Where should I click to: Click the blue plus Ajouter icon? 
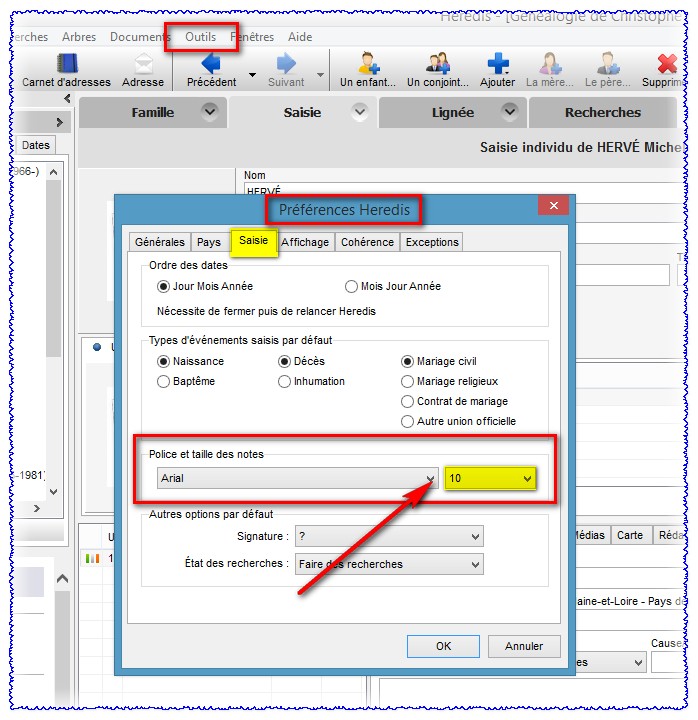tap(498, 63)
